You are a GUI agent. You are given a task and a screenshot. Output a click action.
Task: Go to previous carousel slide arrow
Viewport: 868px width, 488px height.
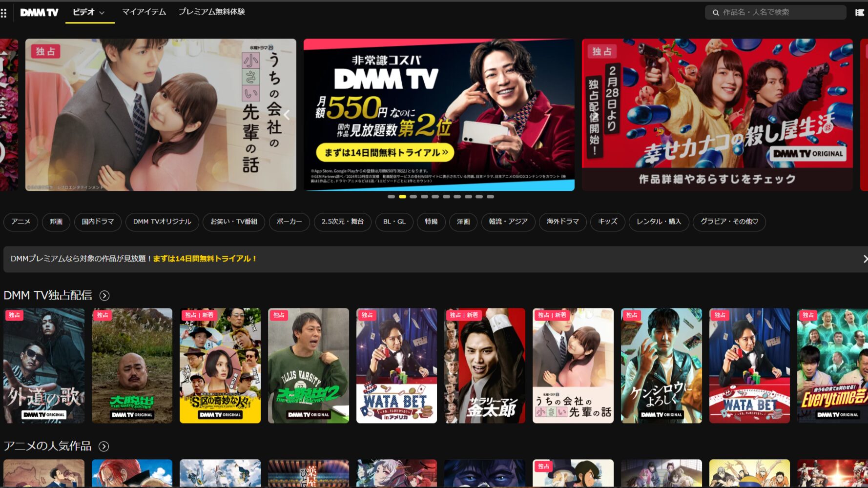[287, 115]
